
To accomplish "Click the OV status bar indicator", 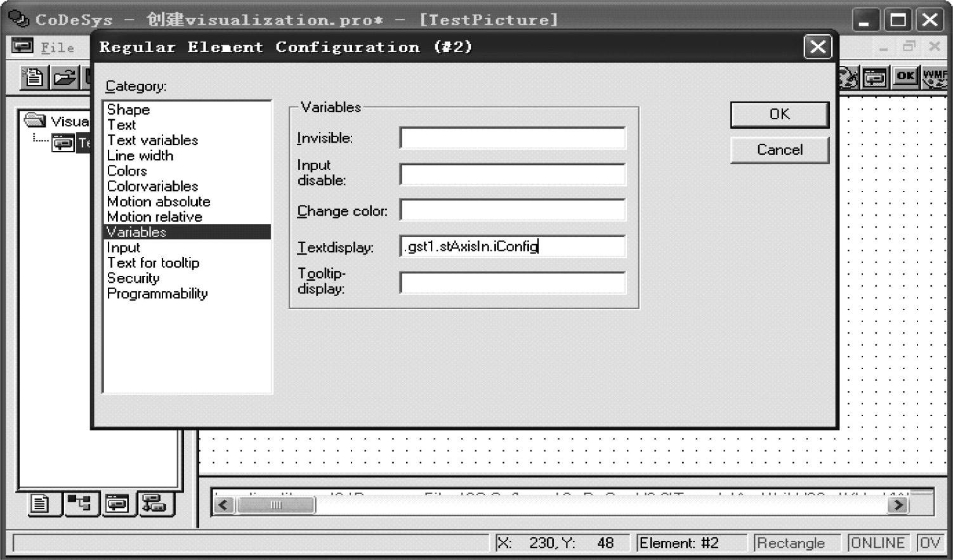I will tap(930, 543).
